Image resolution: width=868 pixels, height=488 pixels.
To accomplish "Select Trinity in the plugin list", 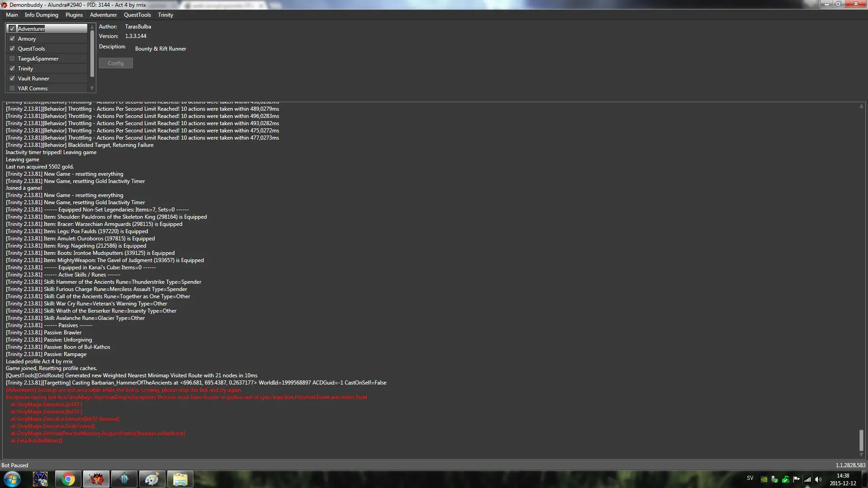I will click(x=47, y=68).
